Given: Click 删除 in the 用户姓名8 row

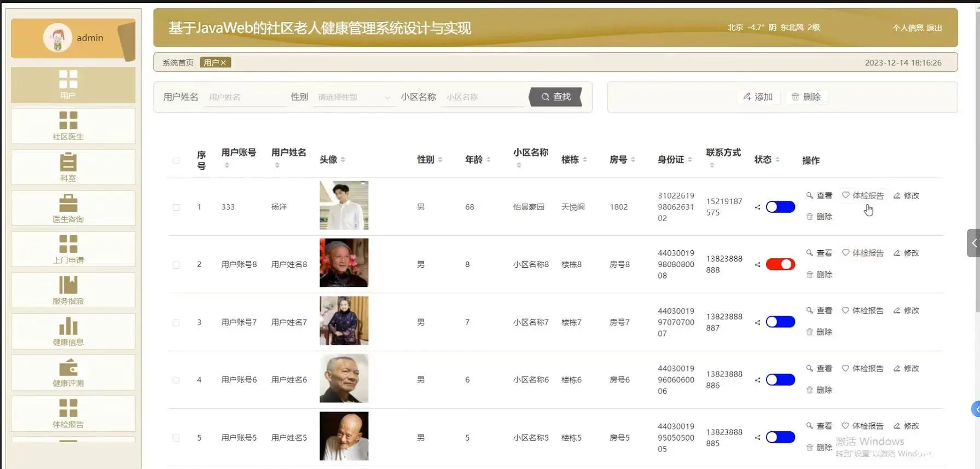Looking at the screenshot, I should [819, 275].
